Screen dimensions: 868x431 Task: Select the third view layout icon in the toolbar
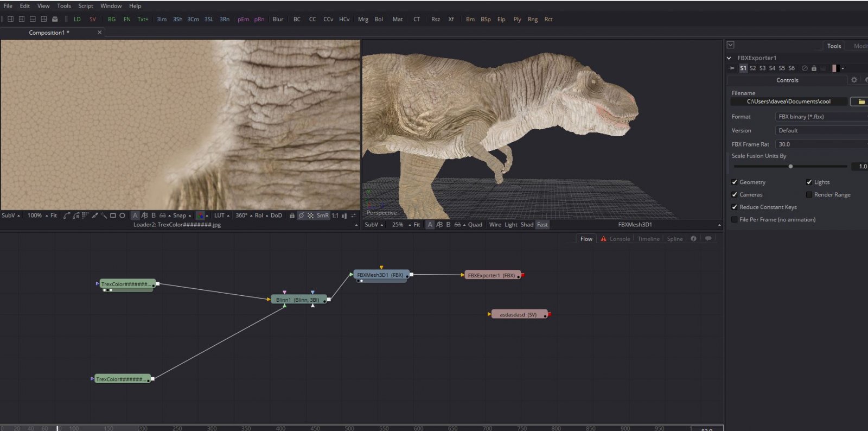(x=33, y=19)
